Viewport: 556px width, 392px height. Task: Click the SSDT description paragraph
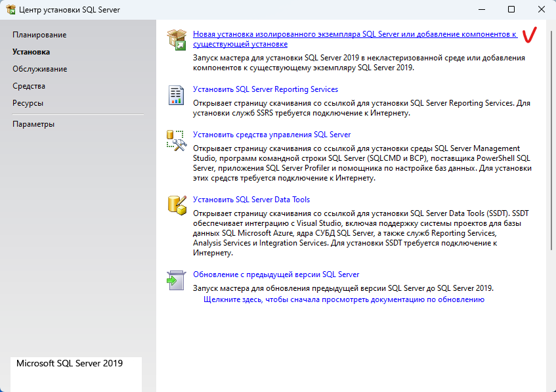pos(360,233)
